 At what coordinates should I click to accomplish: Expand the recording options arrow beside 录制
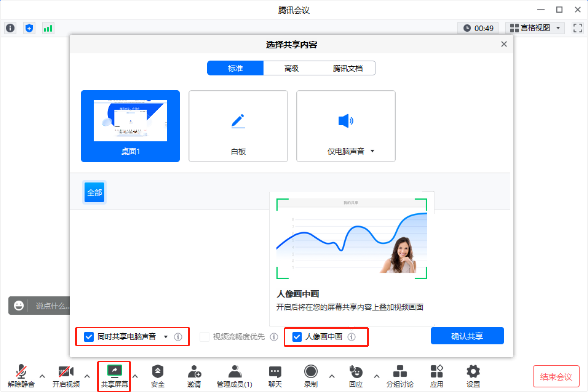pos(332,376)
